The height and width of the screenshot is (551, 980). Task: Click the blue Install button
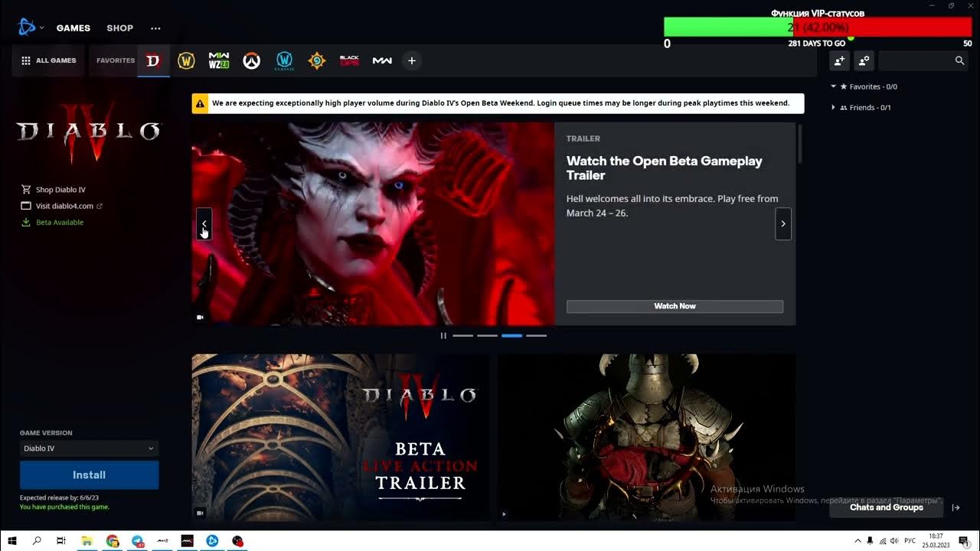coord(89,475)
